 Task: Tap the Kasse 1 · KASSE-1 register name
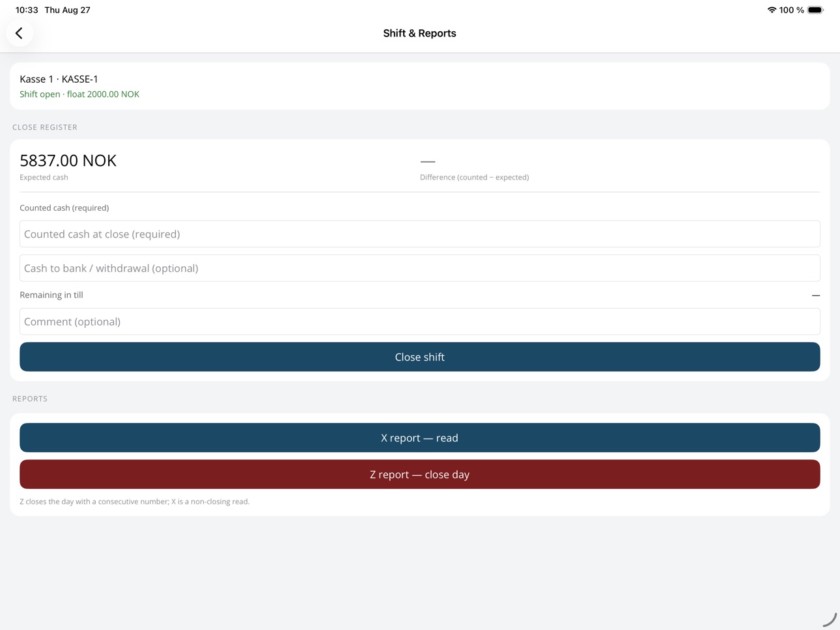coord(59,79)
